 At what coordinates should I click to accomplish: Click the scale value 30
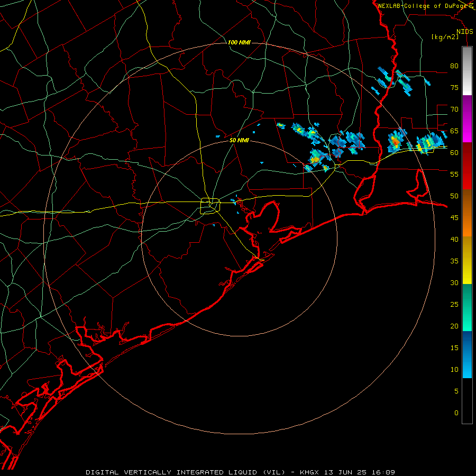point(454,282)
